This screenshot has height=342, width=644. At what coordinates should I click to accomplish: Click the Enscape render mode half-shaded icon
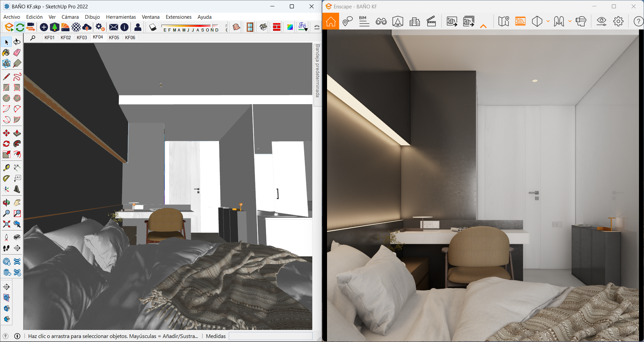[537, 21]
